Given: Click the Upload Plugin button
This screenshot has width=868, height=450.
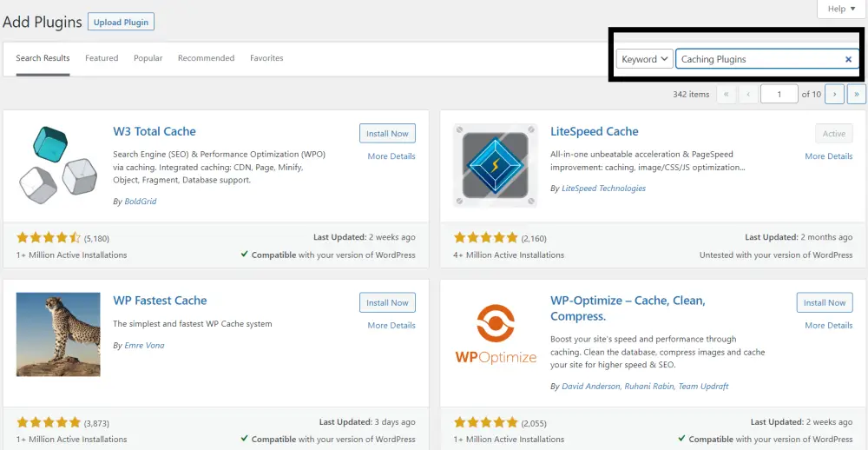Looking at the screenshot, I should [x=121, y=23].
